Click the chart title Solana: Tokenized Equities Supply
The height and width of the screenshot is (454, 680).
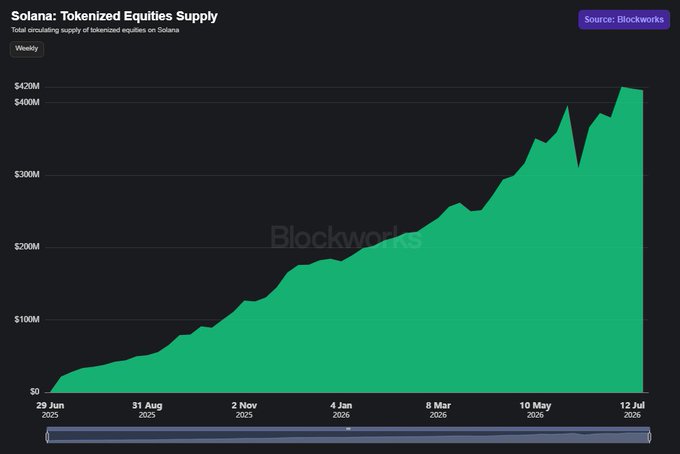[114, 16]
